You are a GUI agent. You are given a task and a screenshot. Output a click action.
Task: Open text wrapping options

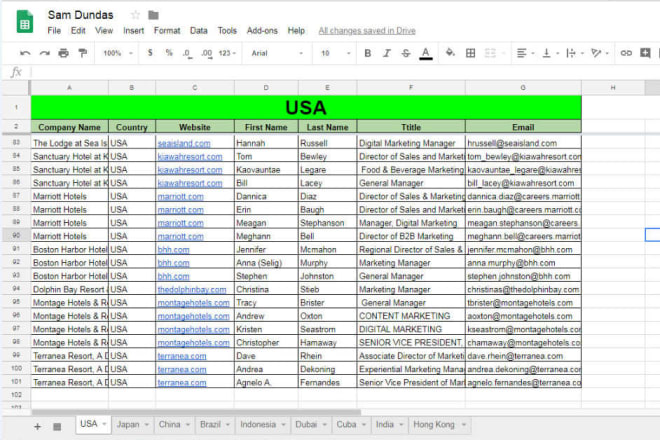click(x=575, y=53)
